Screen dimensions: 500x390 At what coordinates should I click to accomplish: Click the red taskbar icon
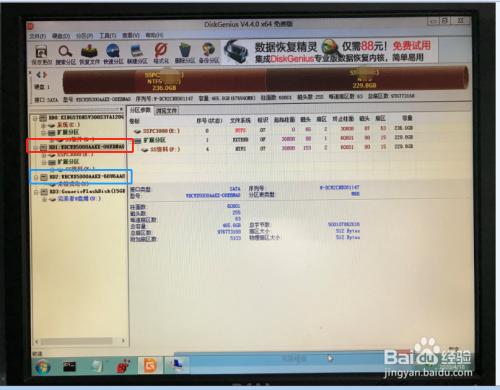tap(123, 366)
